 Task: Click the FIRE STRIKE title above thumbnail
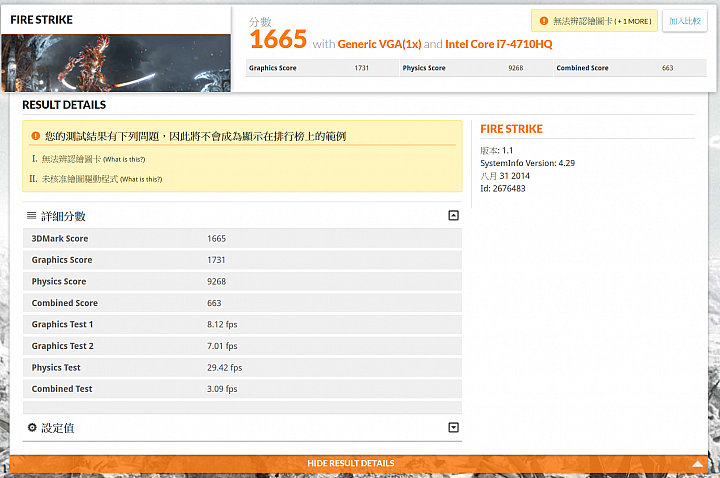41,20
